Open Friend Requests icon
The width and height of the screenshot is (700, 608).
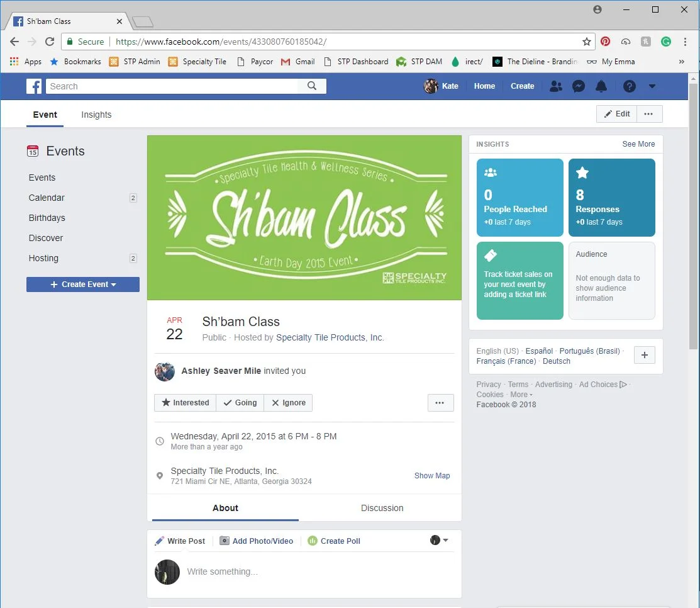[556, 86]
